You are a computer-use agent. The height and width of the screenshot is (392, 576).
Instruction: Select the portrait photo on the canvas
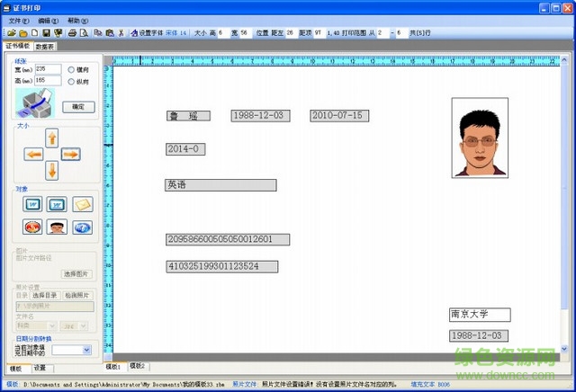pyautogui.click(x=480, y=138)
